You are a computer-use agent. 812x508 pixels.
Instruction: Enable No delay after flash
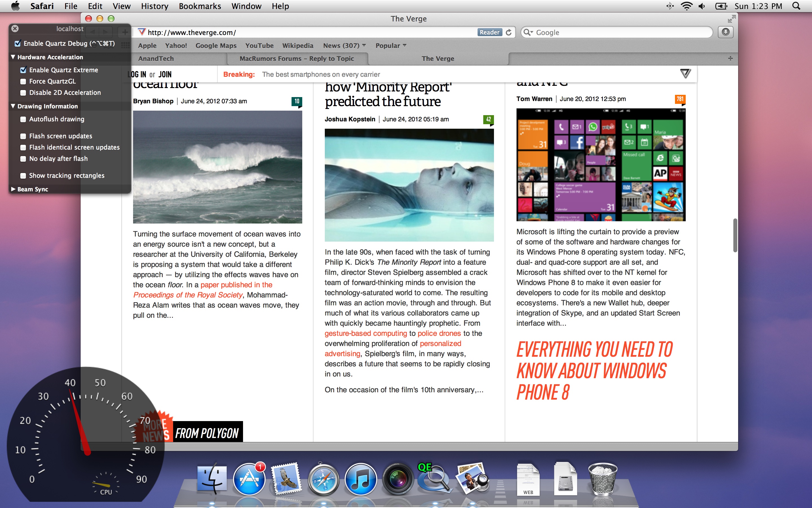(x=23, y=159)
